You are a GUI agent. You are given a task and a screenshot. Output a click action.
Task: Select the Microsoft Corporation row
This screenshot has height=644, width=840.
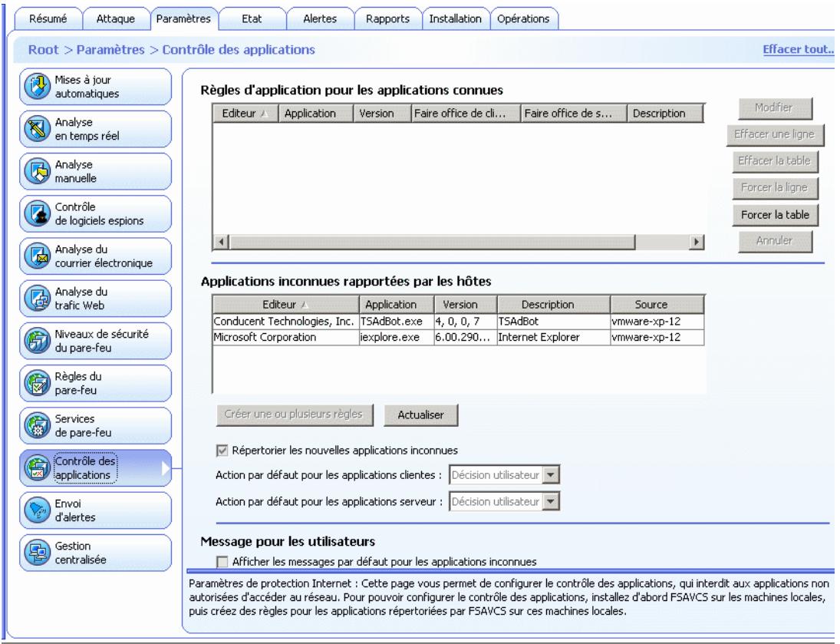coord(458,337)
